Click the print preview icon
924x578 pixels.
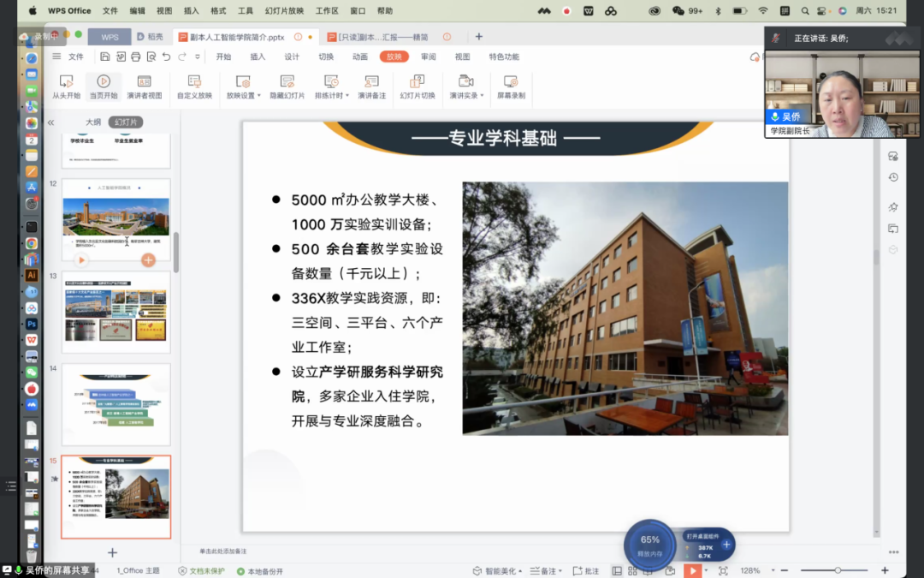[x=151, y=57]
